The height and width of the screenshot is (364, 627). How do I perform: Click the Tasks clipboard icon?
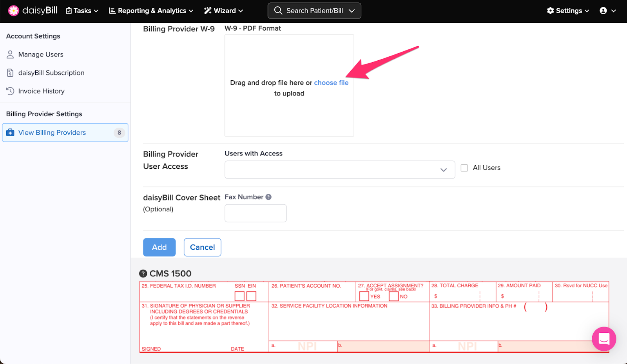(69, 11)
